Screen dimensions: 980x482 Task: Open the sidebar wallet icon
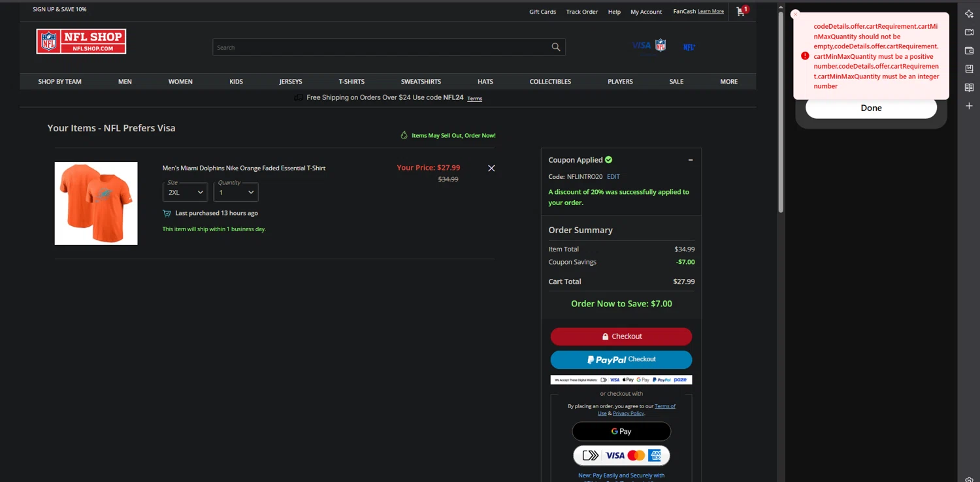click(969, 50)
